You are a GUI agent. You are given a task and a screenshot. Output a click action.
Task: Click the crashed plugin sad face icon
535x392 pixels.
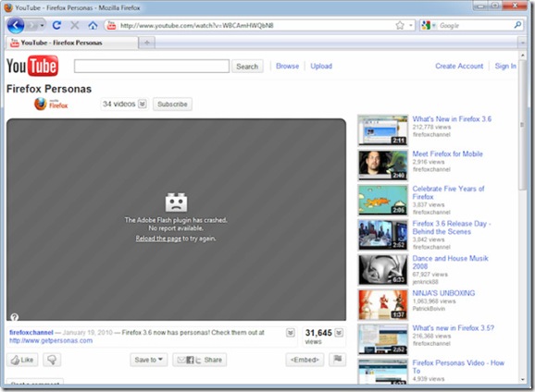click(176, 202)
